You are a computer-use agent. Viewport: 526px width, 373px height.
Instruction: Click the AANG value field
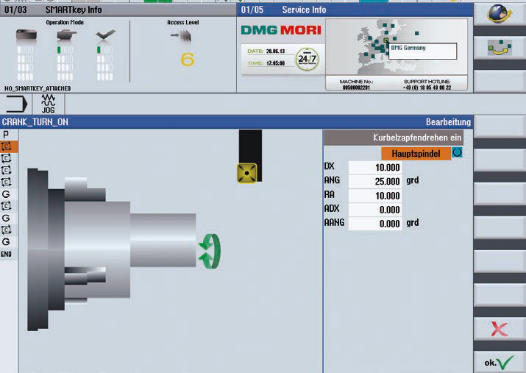click(375, 223)
